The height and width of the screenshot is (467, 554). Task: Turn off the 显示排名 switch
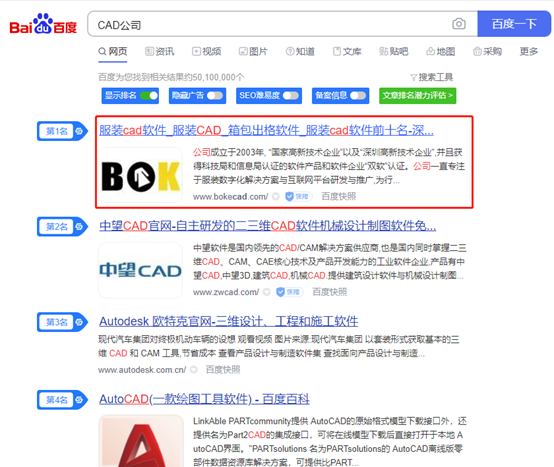149,95
